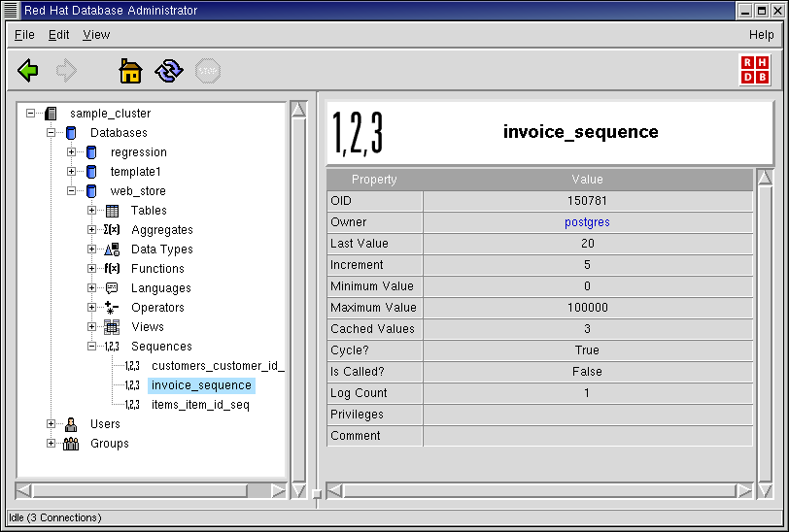The width and height of the screenshot is (789, 532).
Task: Expand the Functions node
Action: (91, 269)
